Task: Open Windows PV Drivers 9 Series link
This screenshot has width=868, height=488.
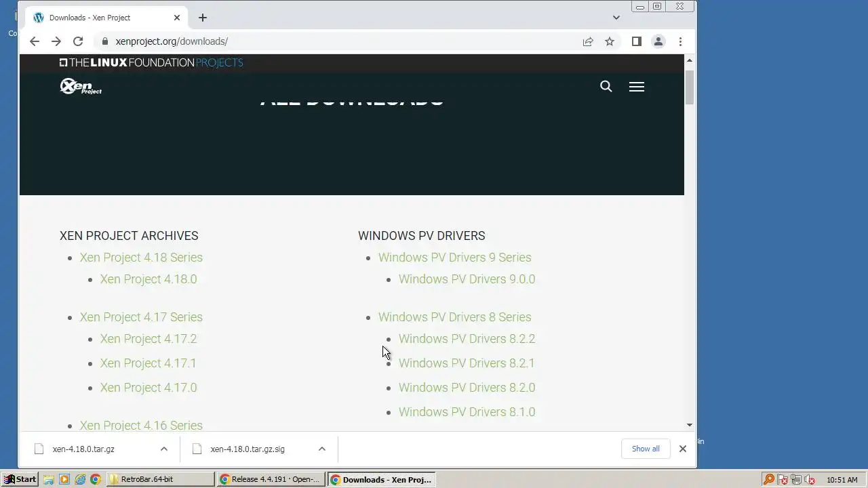Action: (x=454, y=258)
